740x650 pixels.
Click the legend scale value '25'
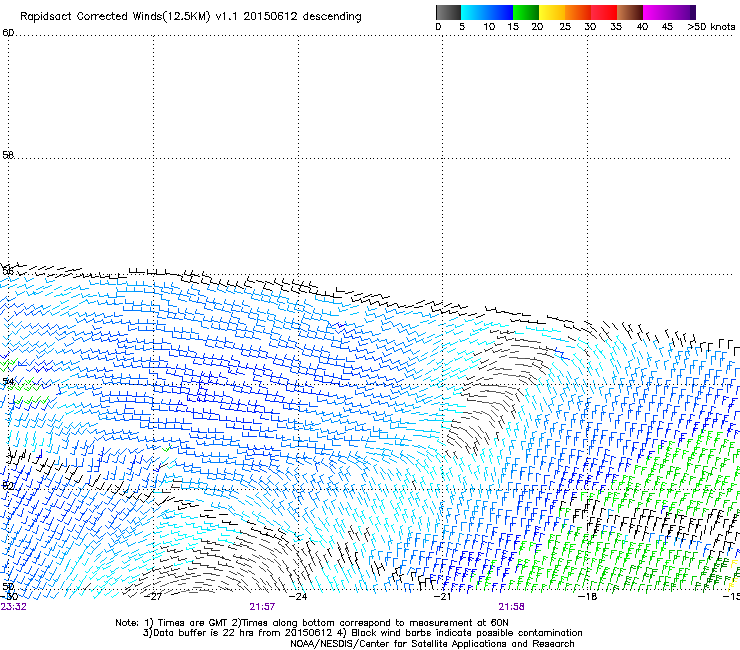[565, 27]
